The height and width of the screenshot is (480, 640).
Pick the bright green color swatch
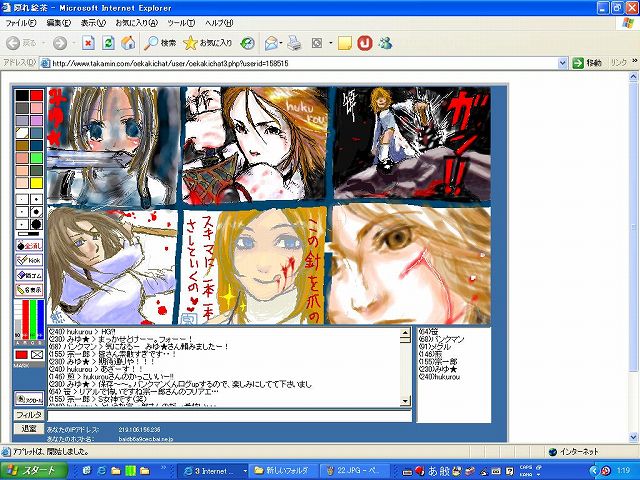coord(36,158)
